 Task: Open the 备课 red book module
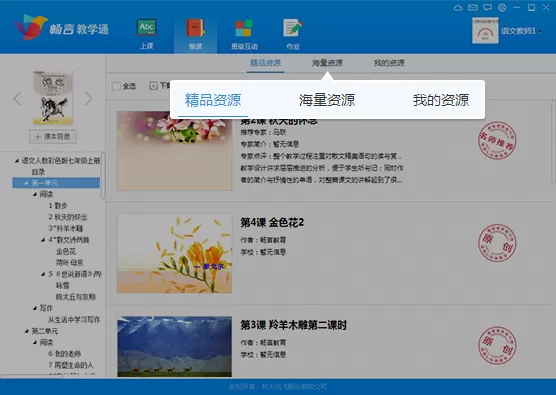(195, 34)
